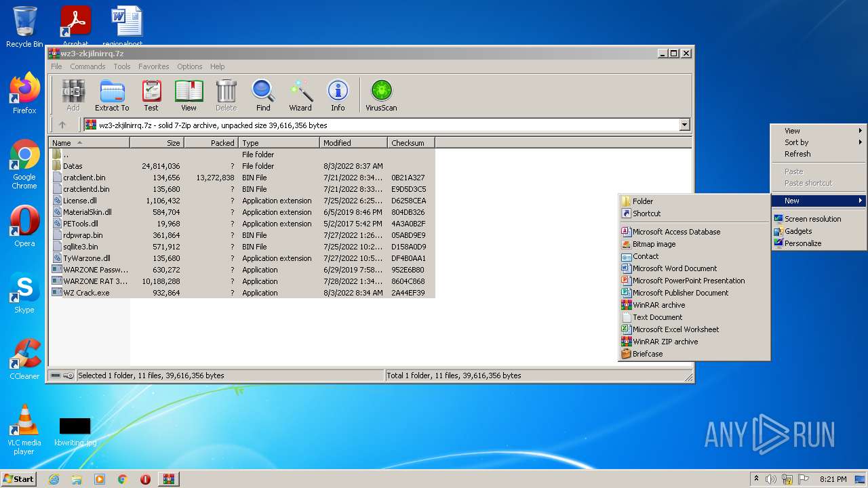This screenshot has height=488, width=868.
Task: Click the Windows Start button
Action: pyautogui.click(x=18, y=479)
